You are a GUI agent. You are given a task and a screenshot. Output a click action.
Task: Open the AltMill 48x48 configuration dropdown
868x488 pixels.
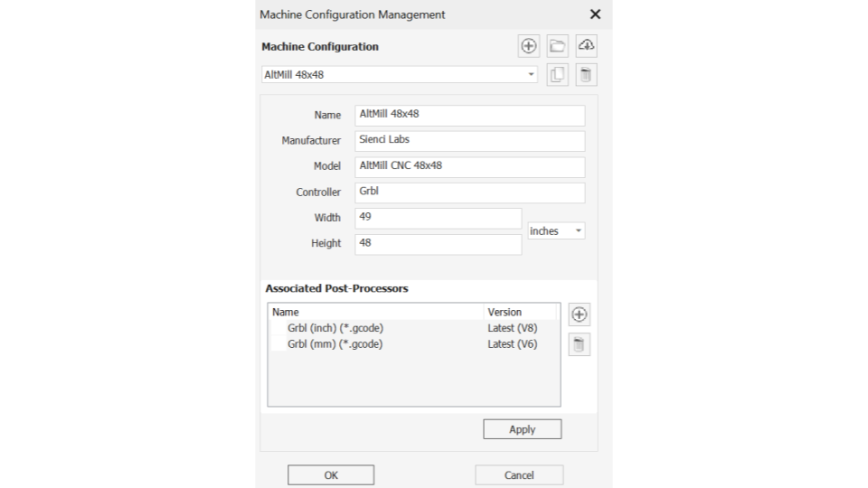coord(399,75)
